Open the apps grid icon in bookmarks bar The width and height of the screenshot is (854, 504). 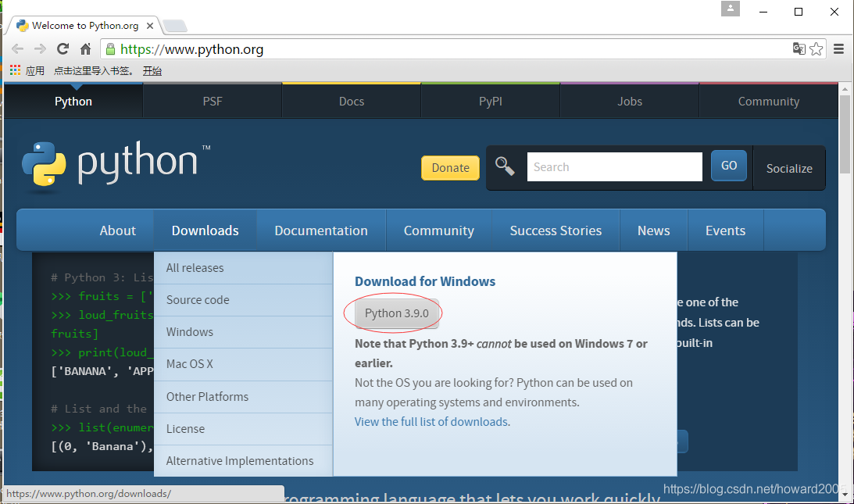coord(16,70)
